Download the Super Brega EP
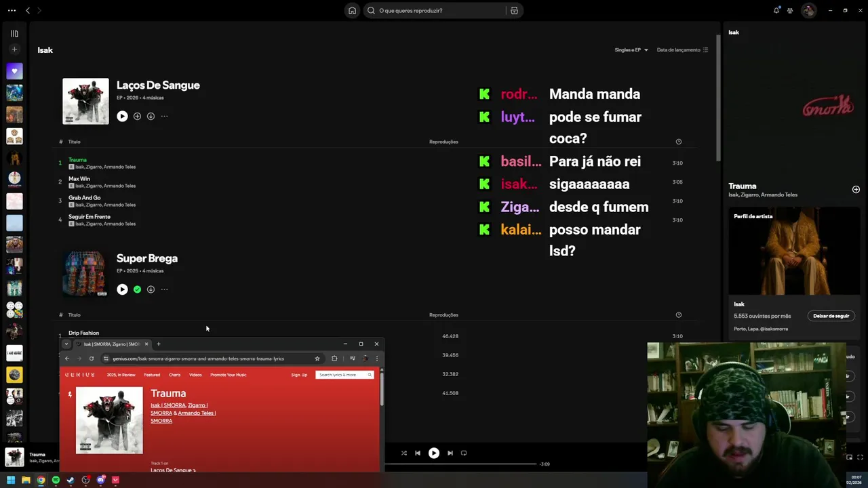The image size is (868, 488). [x=151, y=289]
